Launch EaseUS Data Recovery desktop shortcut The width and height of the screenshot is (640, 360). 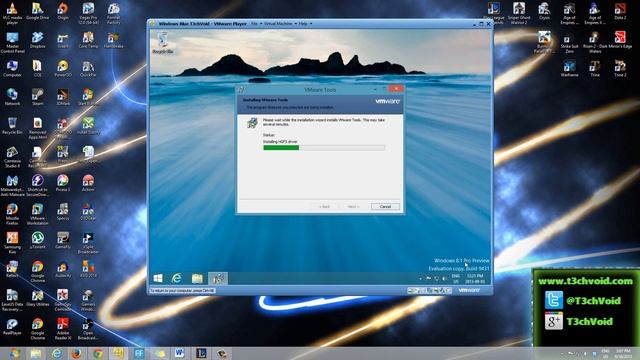[12, 300]
